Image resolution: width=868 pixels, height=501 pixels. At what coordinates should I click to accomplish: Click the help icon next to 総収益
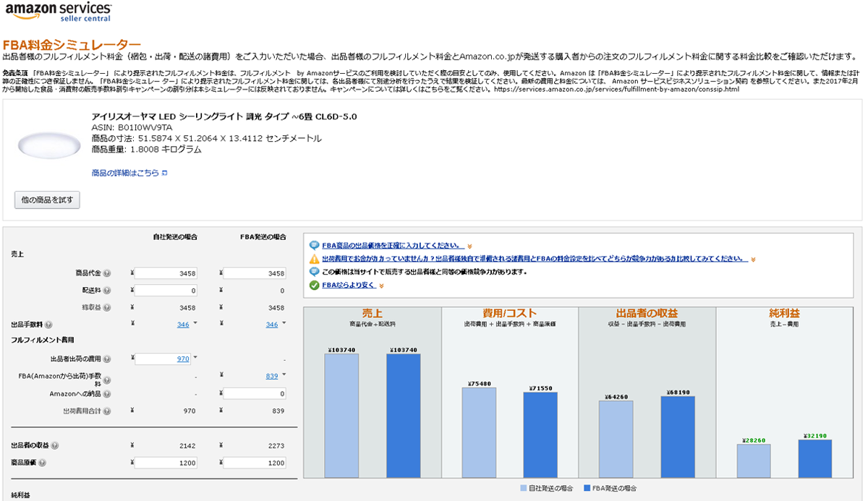106,307
